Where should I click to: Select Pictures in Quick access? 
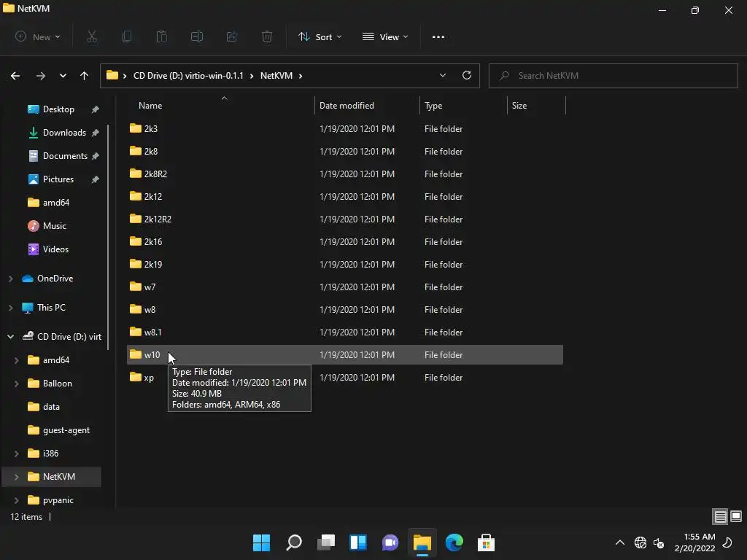pos(58,179)
